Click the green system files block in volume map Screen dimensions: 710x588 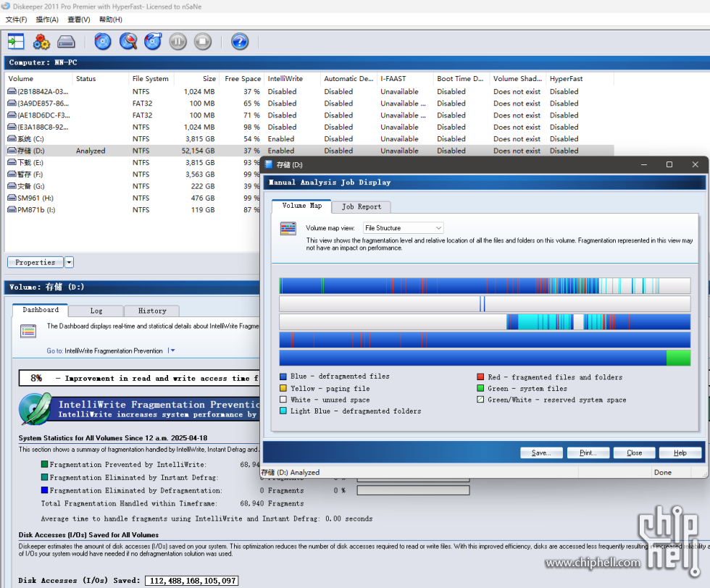coord(678,358)
